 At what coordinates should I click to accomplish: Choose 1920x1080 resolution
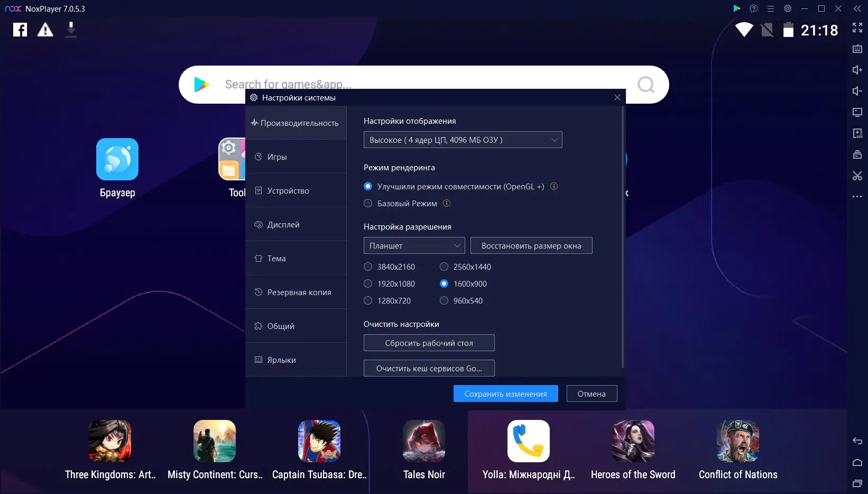(368, 283)
